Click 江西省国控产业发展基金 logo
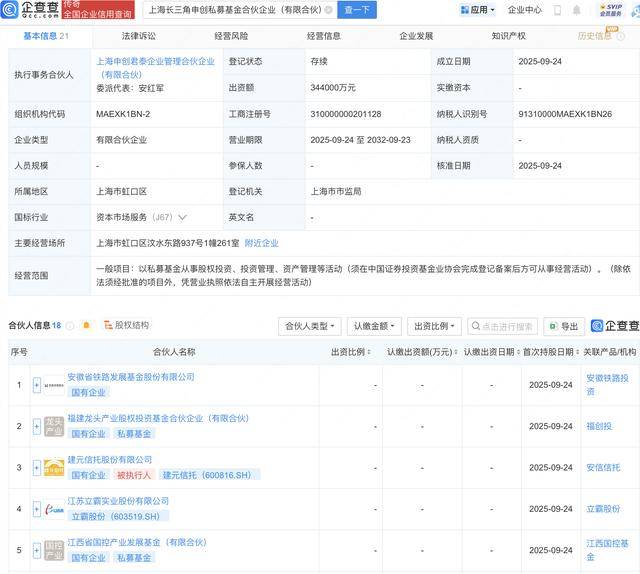The height and width of the screenshot is (574, 640). point(54,550)
